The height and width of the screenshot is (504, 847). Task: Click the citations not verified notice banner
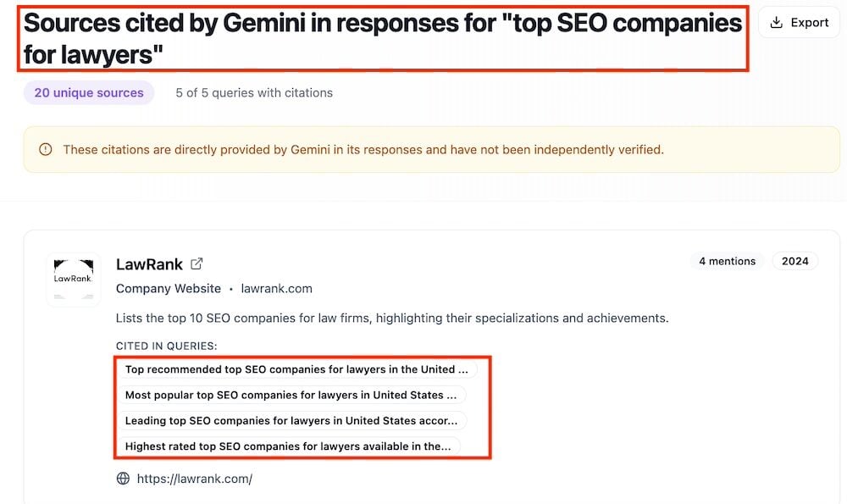click(x=432, y=150)
